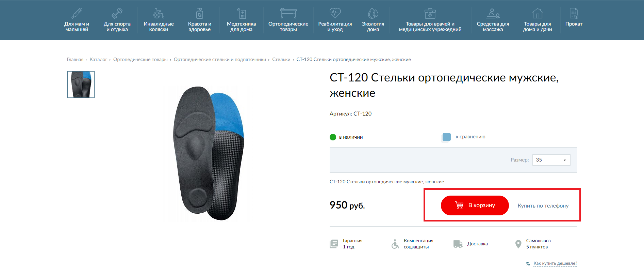Click the thermometer icon for Для мам и малышей

[x=77, y=13]
